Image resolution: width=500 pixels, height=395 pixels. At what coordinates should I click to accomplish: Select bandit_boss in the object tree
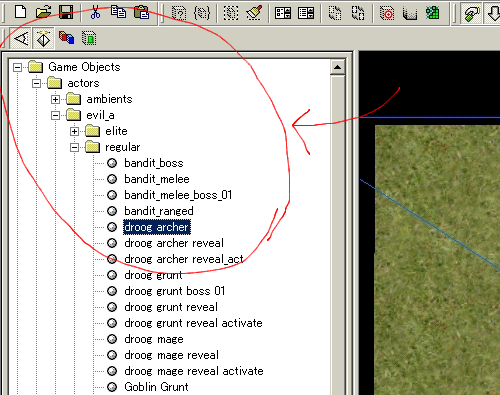(154, 163)
